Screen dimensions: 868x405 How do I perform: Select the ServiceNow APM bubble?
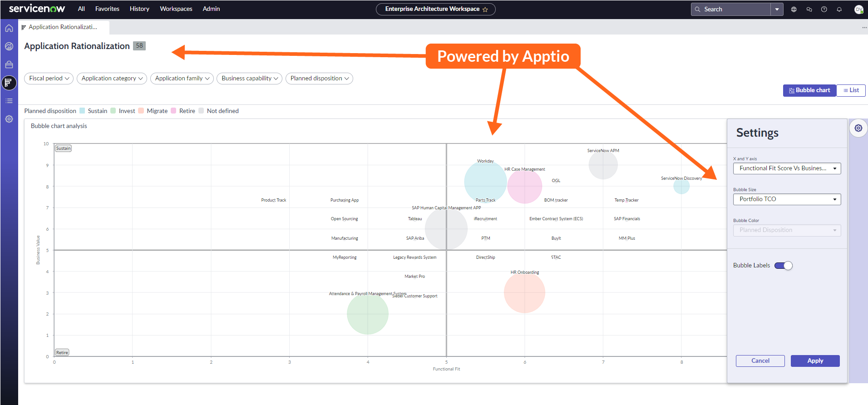603,165
